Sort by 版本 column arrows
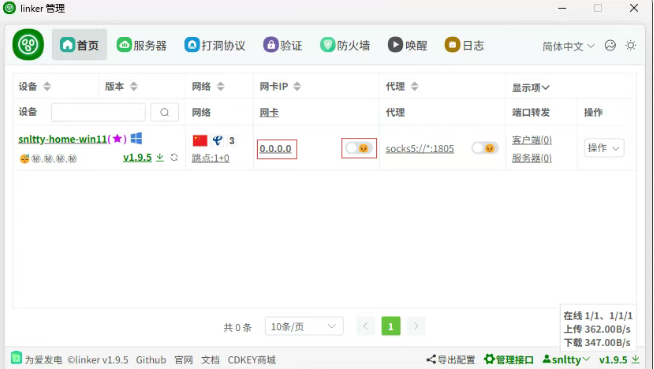654x369 pixels. click(133, 86)
